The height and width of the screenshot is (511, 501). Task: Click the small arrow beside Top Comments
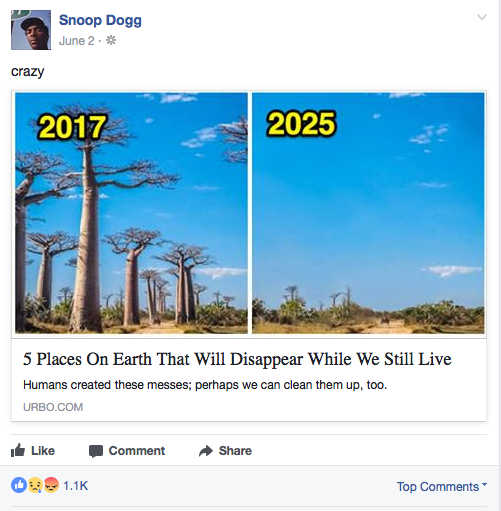pos(484,484)
